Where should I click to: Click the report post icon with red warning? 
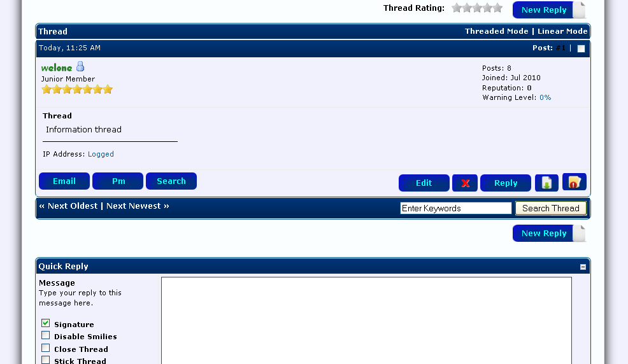(574, 182)
